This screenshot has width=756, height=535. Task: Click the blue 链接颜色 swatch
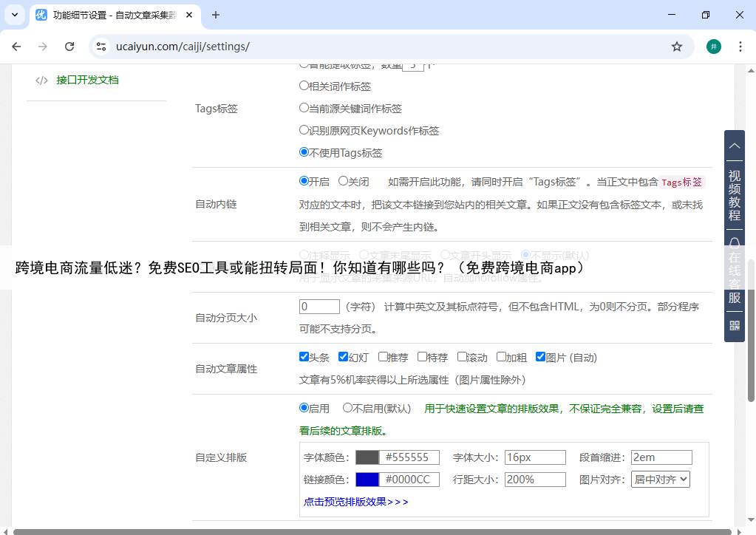pos(367,480)
